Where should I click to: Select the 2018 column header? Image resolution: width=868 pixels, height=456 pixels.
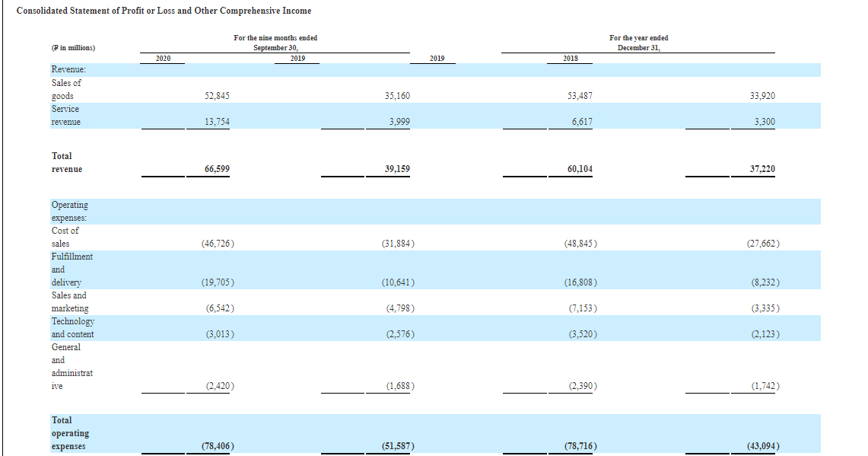point(571,58)
